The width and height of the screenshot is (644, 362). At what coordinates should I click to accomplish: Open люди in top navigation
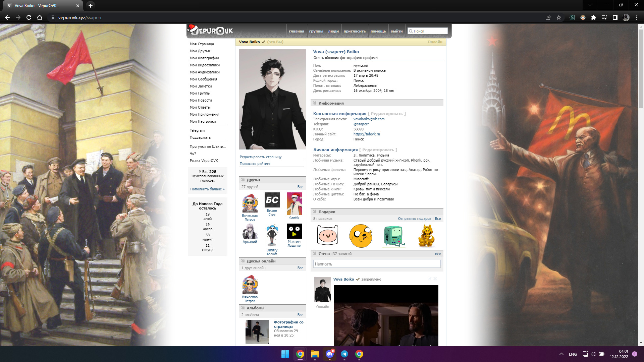[x=333, y=31]
